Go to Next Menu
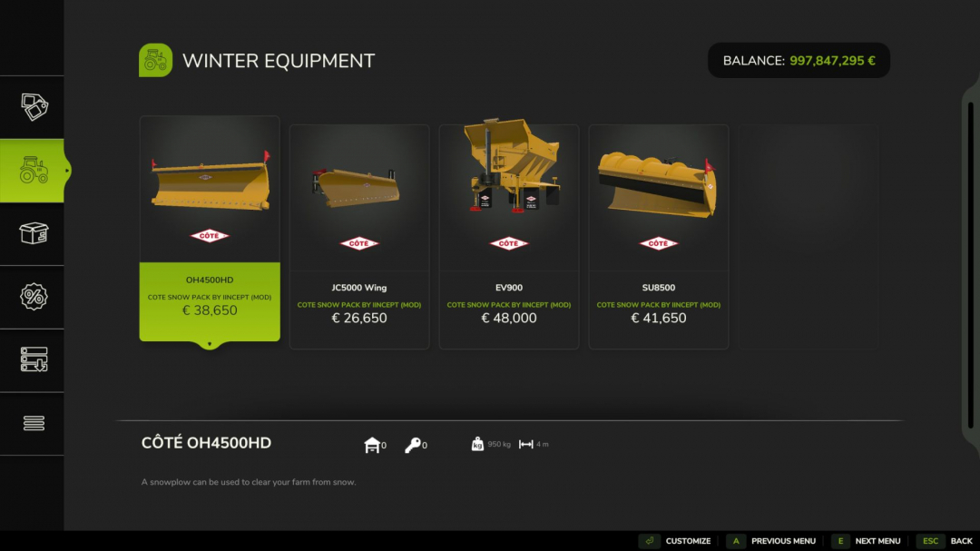The image size is (980, 551). click(867, 541)
